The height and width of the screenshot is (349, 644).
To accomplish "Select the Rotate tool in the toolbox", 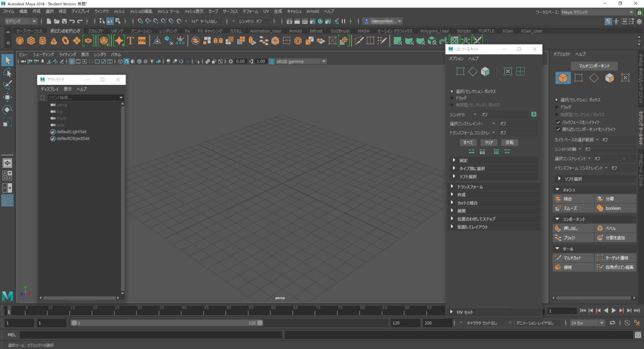I will [8, 109].
